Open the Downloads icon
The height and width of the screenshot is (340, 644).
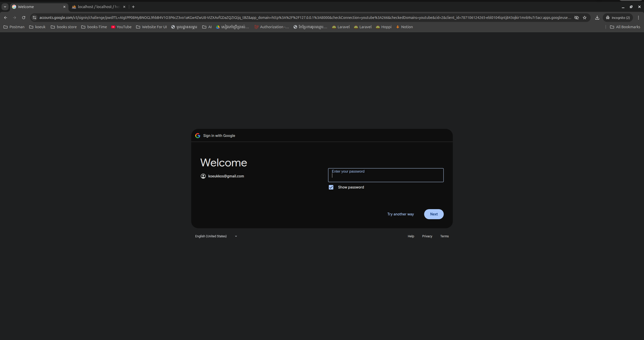(x=597, y=18)
